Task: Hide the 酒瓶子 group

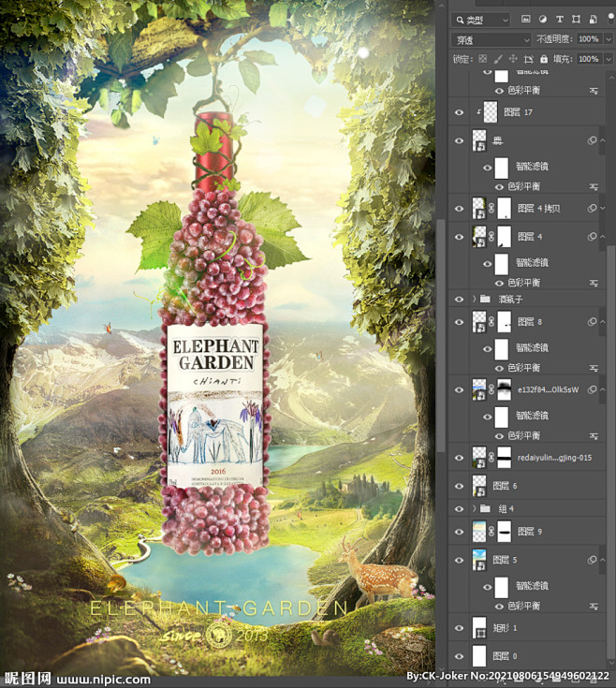Action: click(459, 300)
